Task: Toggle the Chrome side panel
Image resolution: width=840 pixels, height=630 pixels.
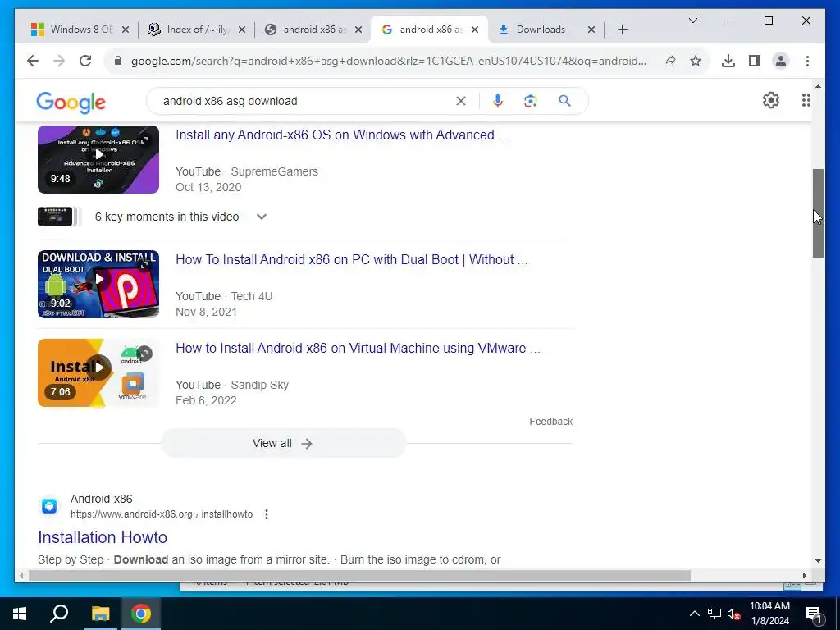Action: click(x=755, y=61)
